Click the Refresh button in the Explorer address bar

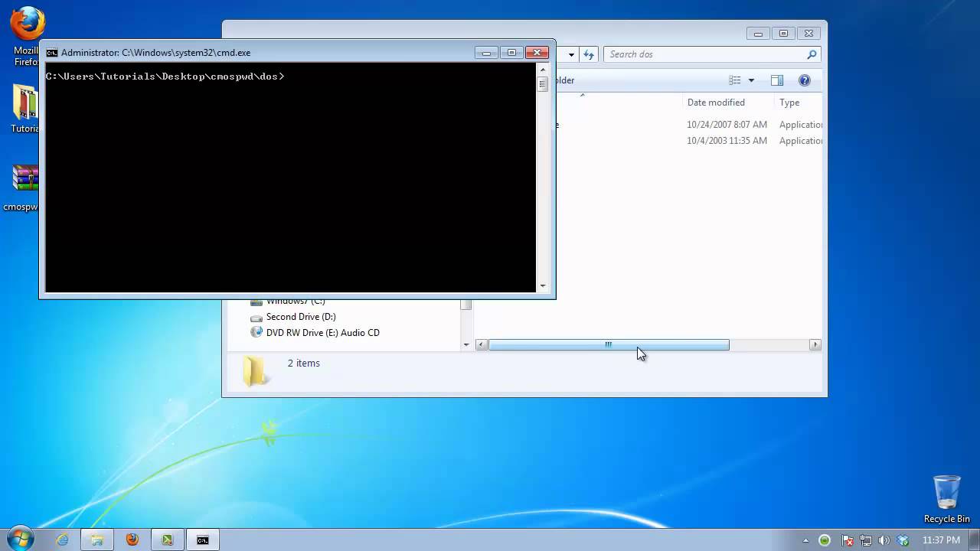click(x=589, y=54)
